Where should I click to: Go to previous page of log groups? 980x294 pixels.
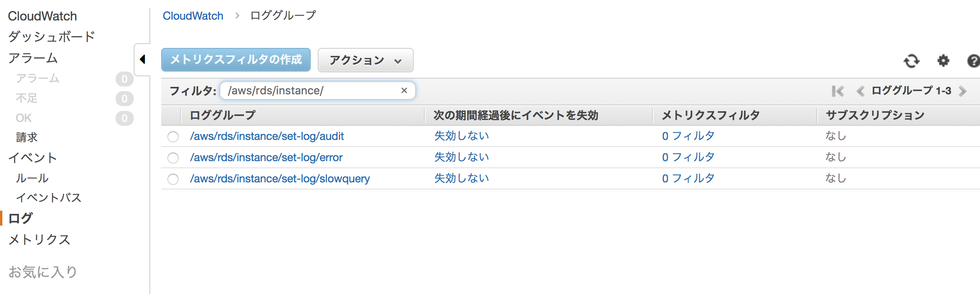[x=860, y=91]
